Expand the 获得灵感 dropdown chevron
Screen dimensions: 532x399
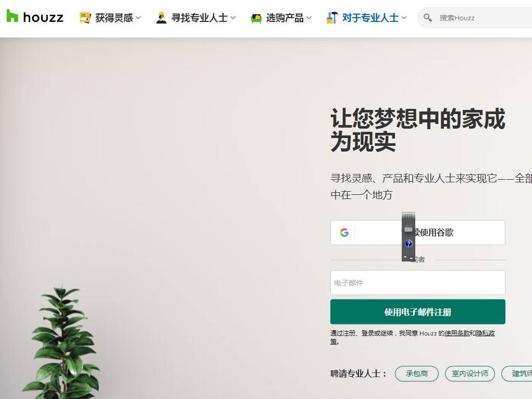click(x=138, y=18)
